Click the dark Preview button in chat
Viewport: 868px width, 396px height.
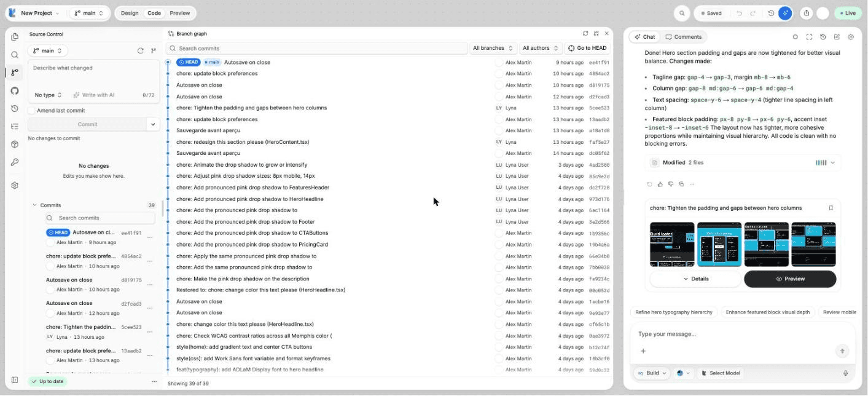pyautogui.click(x=790, y=279)
